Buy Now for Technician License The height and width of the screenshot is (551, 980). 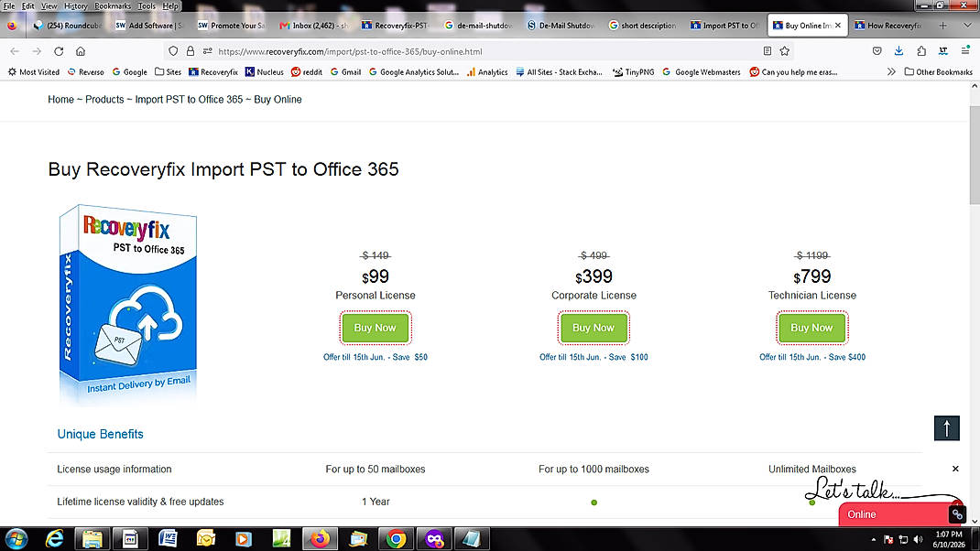(811, 328)
